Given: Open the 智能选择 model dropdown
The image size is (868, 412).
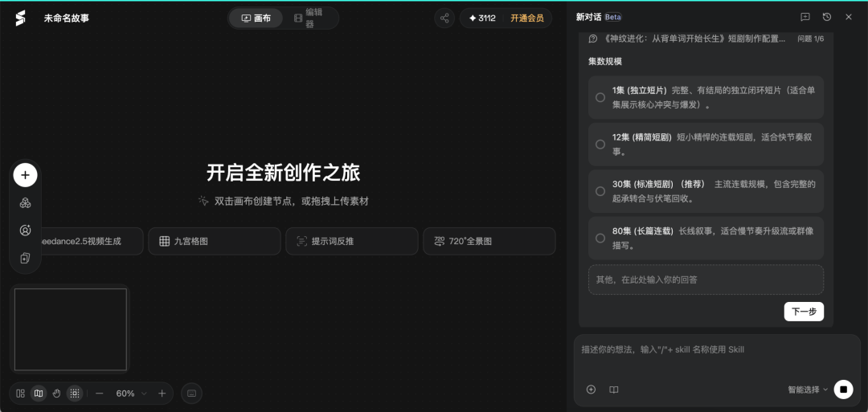Looking at the screenshot, I should (x=808, y=390).
